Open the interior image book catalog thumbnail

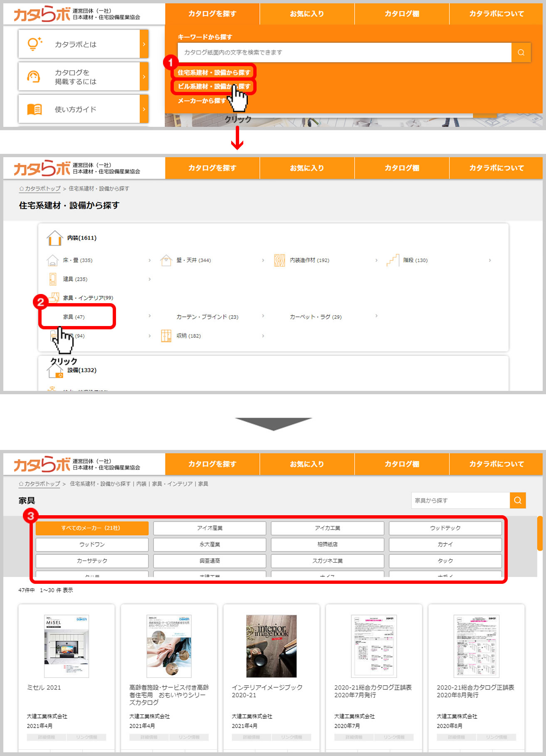(x=271, y=646)
